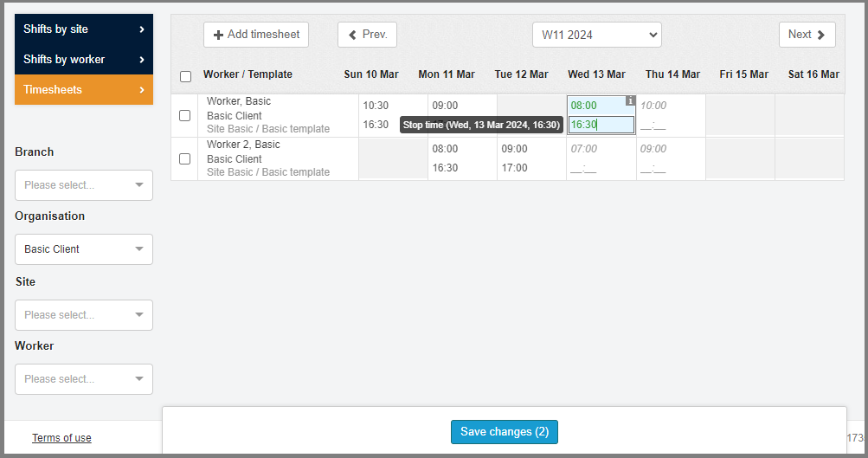
Task: Go to previous week with Prev. button
Action: point(367,35)
